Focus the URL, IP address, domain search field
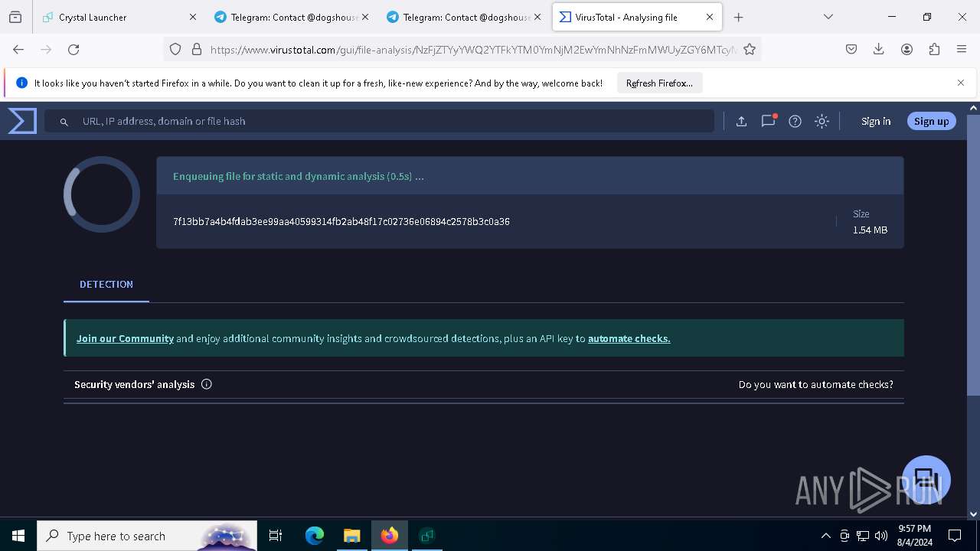The height and width of the screenshot is (551, 980). pos(379,121)
